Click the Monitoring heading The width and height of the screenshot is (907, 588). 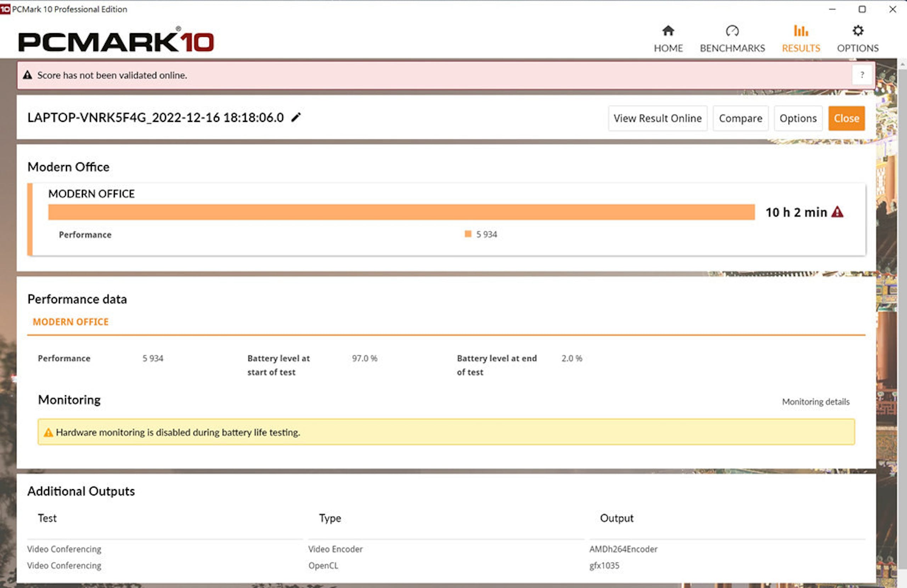[x=69, y=400]
